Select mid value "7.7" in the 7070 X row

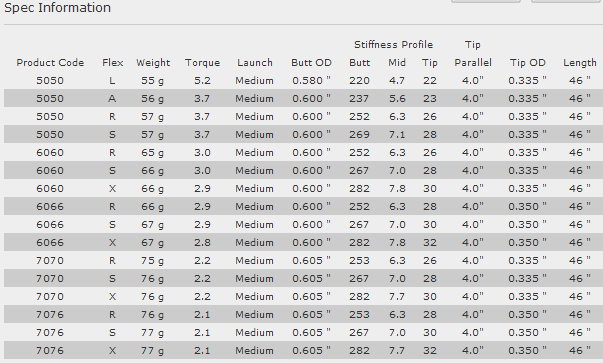pos(397,297)
